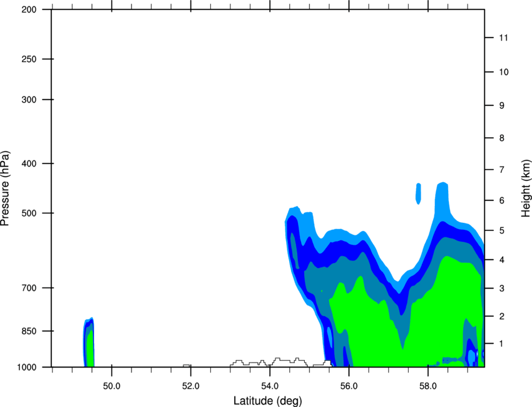Click height tick label 7

coord(502,170)
